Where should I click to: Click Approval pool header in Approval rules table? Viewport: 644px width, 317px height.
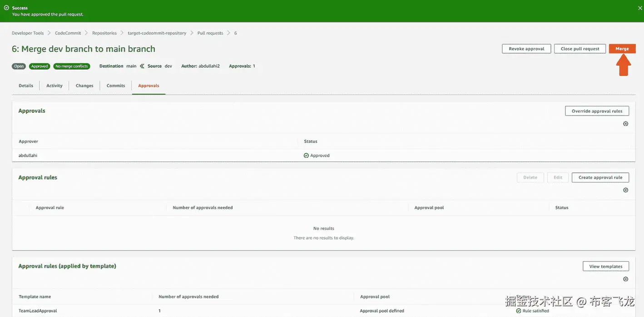coord(429,208)
